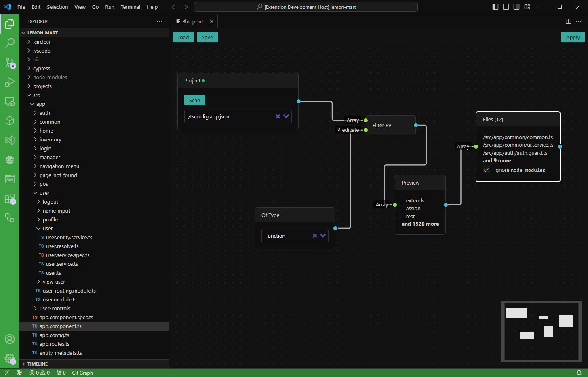The image size is (588, 377).
Task: Click the Filter By Predicate input port
Action: pos(366,130)
